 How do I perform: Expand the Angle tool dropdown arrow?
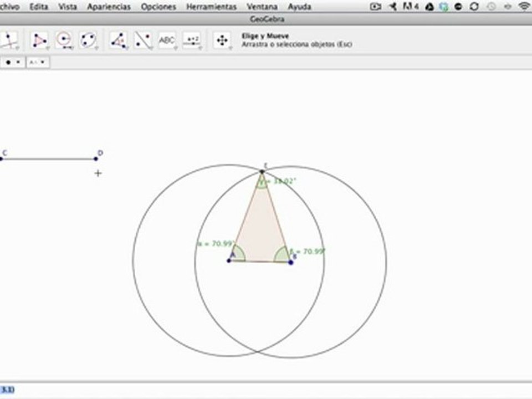click(126, 48)
